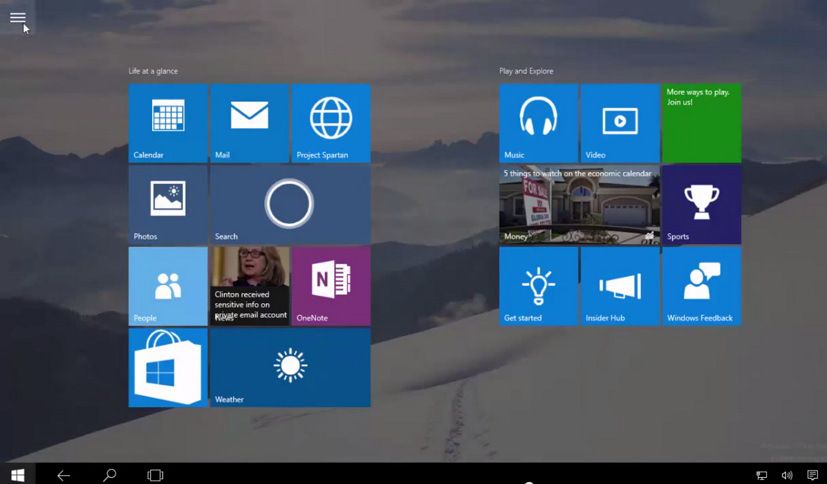Open the Weather tile
The width and height of the screenshot is (827, 484).
pos(290,368)
